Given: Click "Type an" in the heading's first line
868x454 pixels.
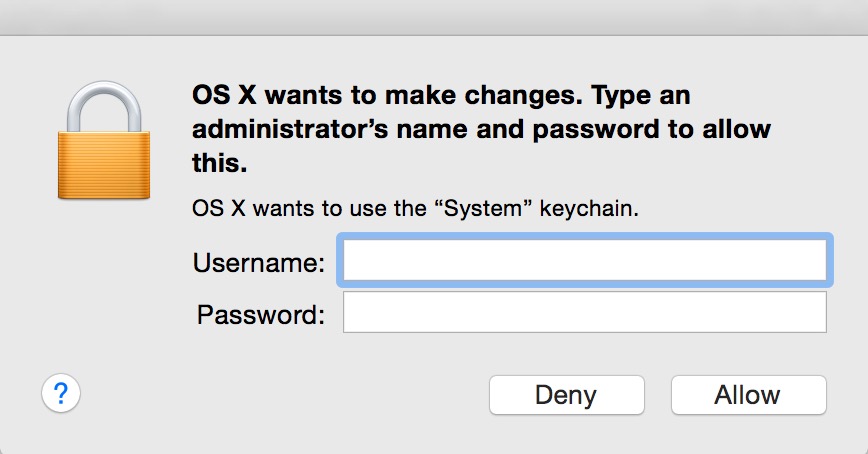Looking at the screenshot, I should [x=641, y=96].
